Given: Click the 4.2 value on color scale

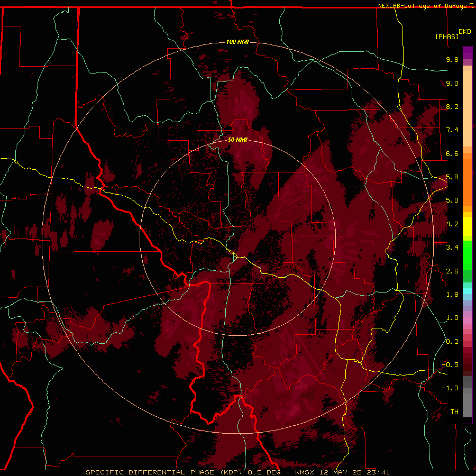Looking at the screenshot, I should pos(452,224).
